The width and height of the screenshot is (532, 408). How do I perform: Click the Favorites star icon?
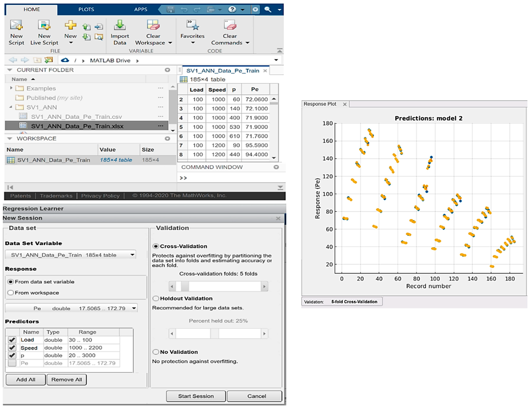[192, 25]
